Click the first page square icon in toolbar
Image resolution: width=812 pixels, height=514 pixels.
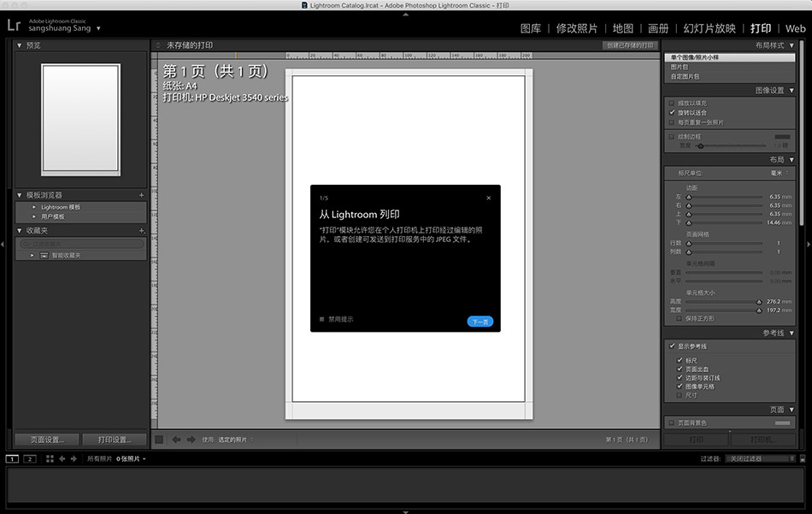(159, 440)
